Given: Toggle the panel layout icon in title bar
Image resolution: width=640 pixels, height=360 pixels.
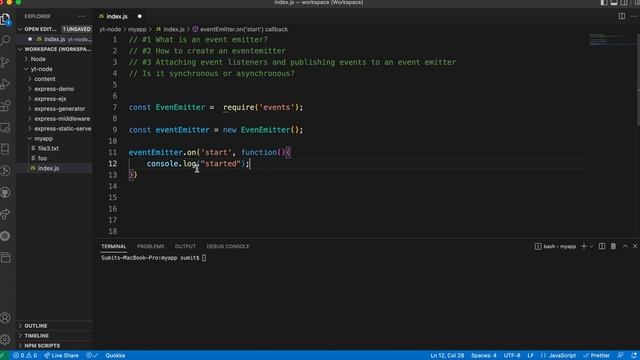Looking at the screenshot, I should [x=614, y=2].
